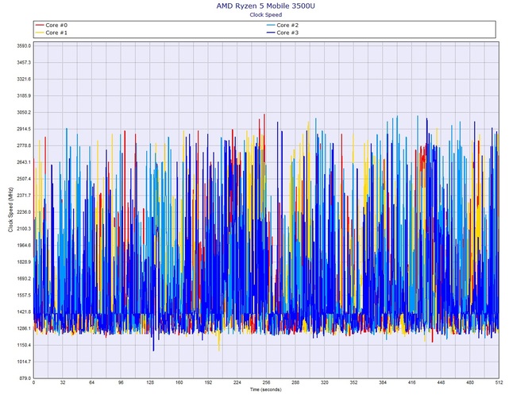Viewport: 532px width, 399px height.
Task: Click the 160 tick on time axis
Action: coord(179,382)
